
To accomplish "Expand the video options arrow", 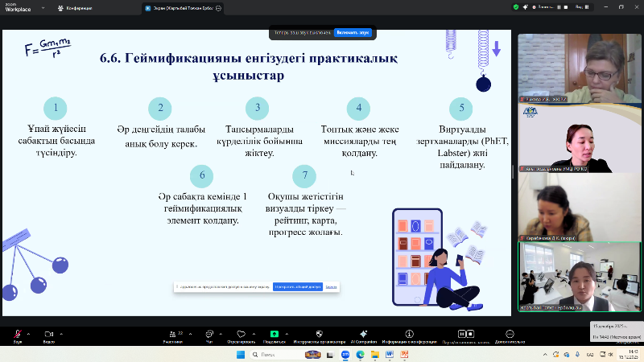I will 62,333.
